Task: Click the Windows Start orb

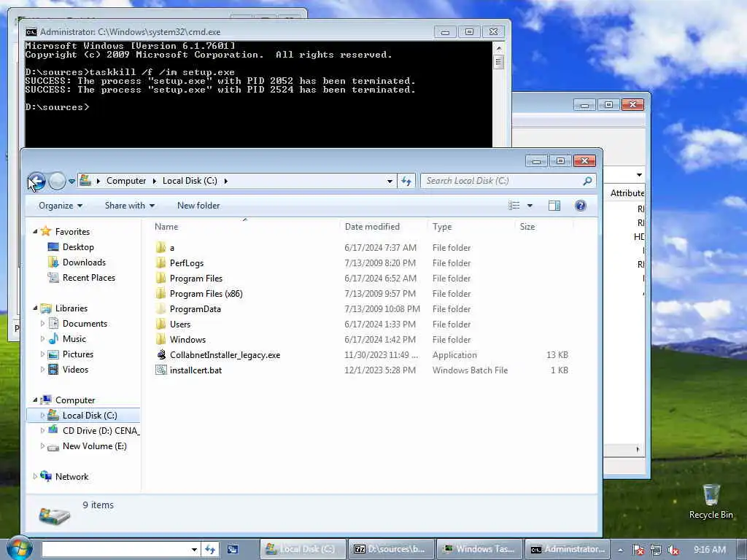Action: pos(18,548)
